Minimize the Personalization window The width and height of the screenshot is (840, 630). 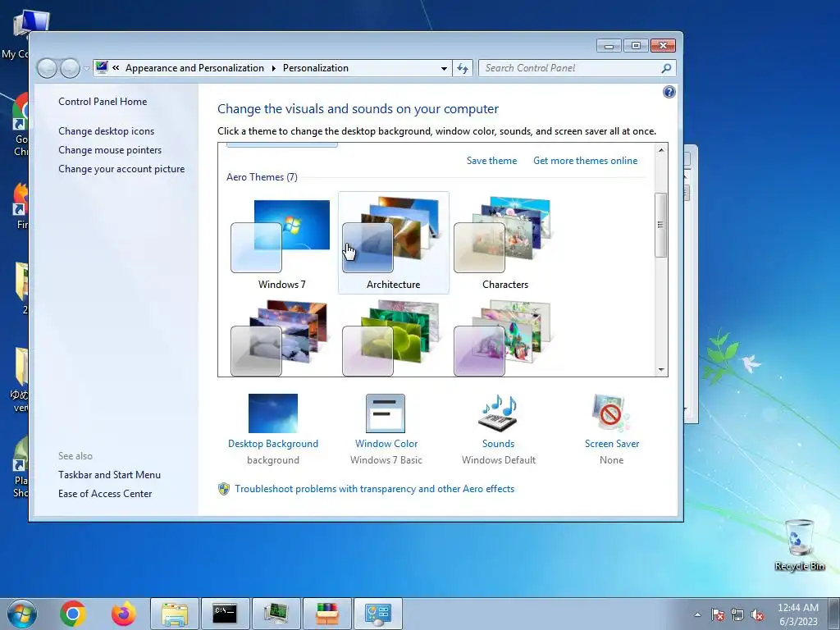(x=609, y=46)
